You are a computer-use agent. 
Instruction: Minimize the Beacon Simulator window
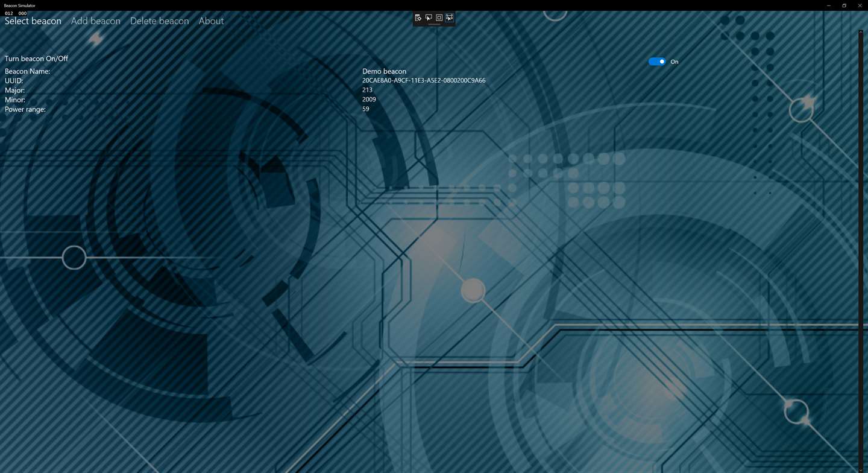point(829,5)
